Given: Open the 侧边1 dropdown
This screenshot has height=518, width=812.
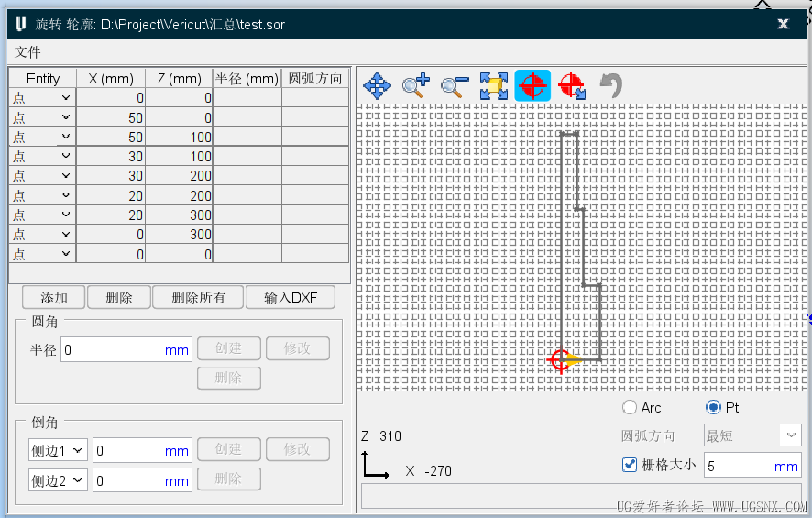Looking at the screenshot, I should point(58,451).
